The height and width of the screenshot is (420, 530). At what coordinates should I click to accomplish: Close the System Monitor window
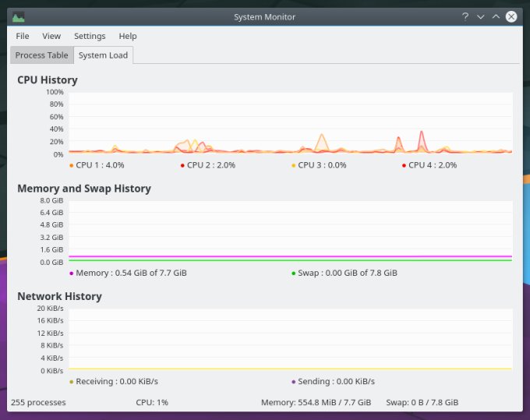511,16
